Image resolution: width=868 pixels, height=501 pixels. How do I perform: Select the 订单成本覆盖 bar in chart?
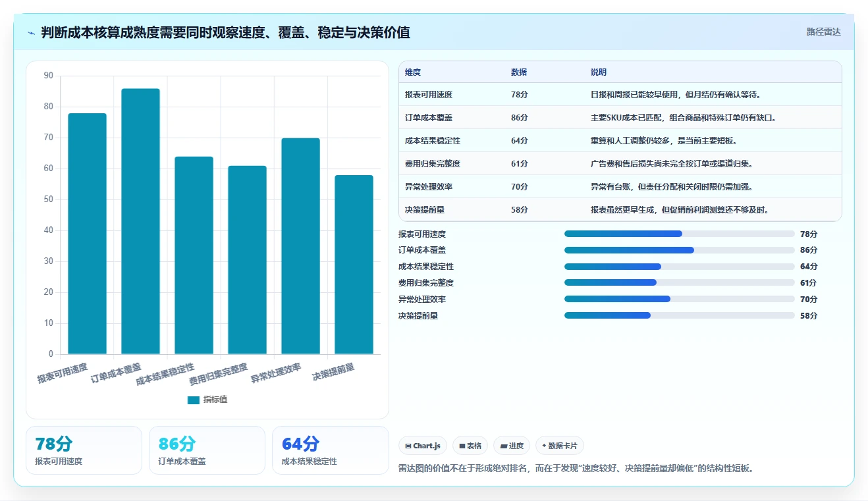pyautogui.click(x=140, y=221)
